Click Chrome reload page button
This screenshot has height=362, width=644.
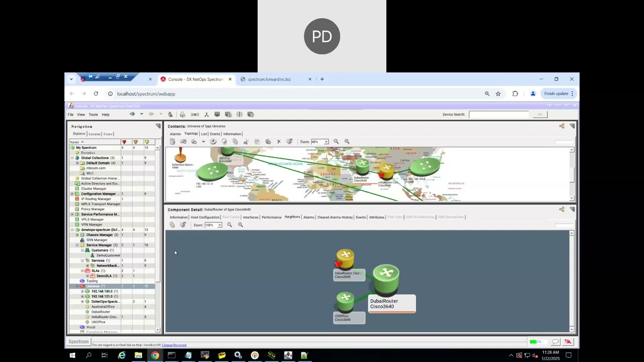point(96,94)
